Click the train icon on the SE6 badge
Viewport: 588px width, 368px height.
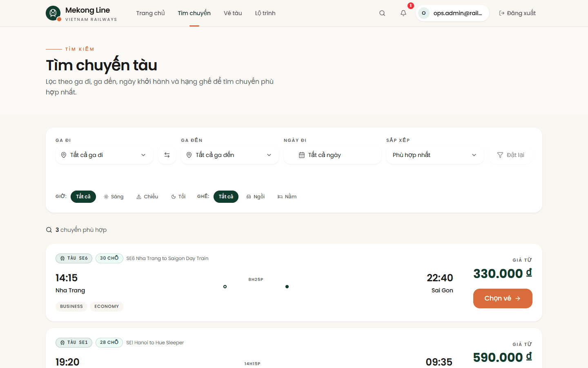click(x=62, y=258)
